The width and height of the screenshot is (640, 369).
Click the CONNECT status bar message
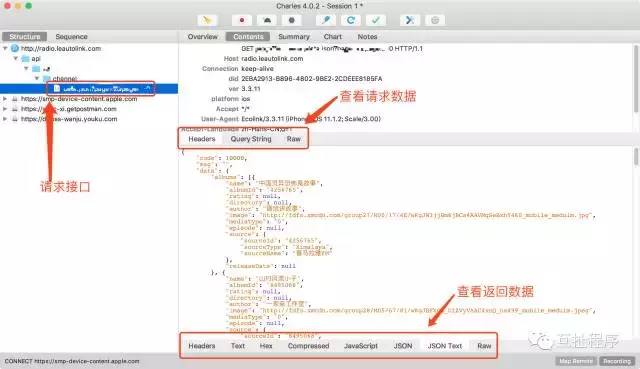(72, 361)
